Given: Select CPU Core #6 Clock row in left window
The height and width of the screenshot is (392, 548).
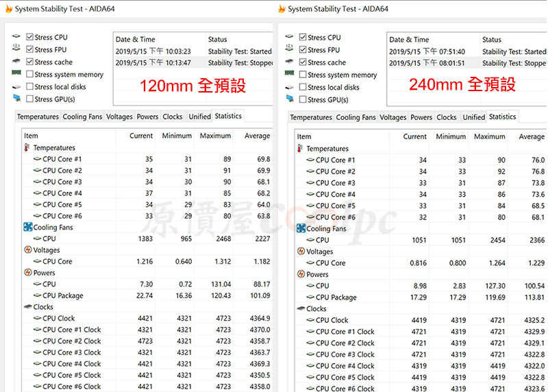Looking at the screenshot, I should click(147, 387).
